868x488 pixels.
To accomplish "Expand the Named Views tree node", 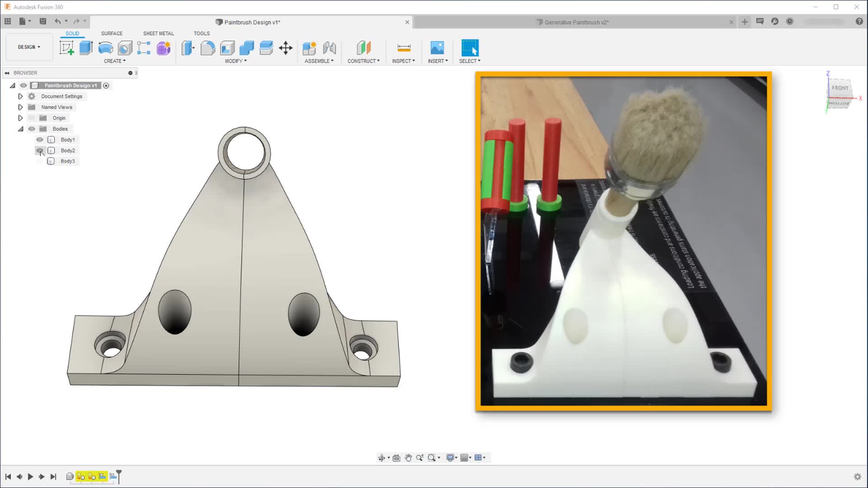I will click(20, 107).
